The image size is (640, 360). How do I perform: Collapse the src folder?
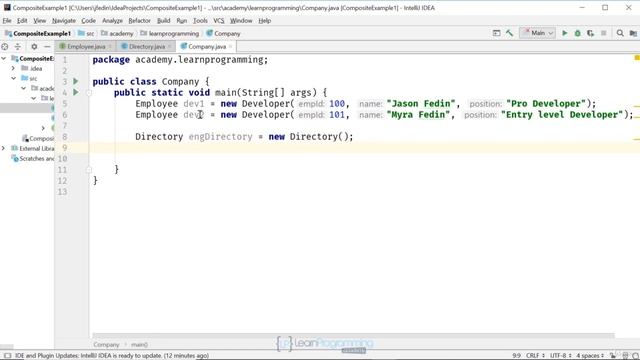13,78
